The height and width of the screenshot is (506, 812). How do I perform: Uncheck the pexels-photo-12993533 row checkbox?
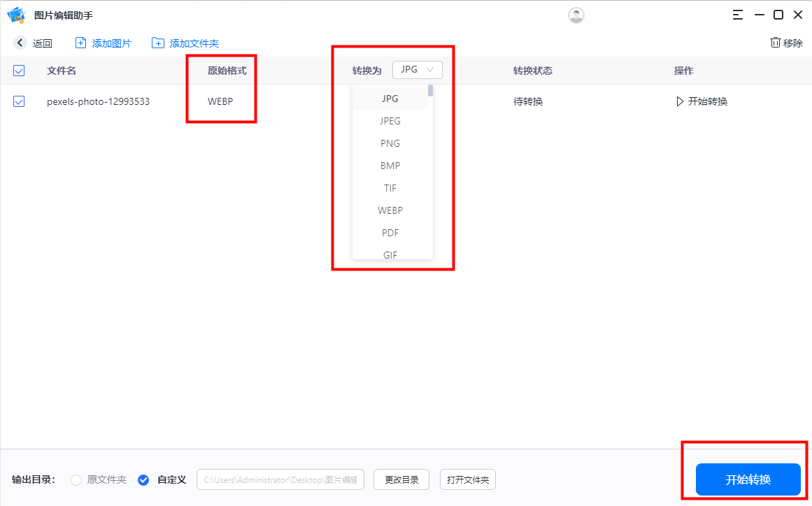click(19, 101)
